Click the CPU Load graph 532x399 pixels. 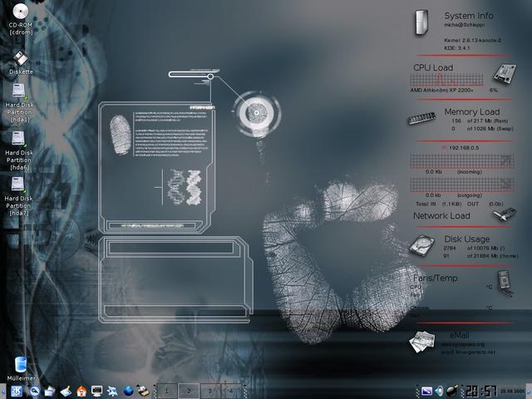pyautogui.click(x=449, y=81)
